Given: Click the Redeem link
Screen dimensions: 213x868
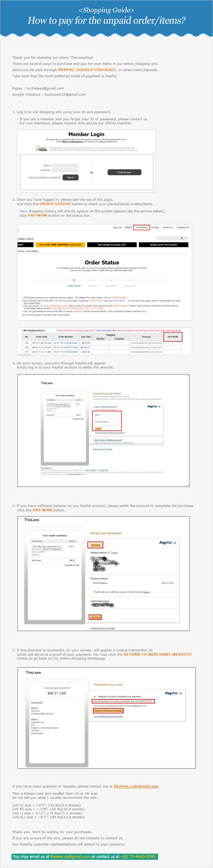Looking at the screenshot, I should point(146,592).
